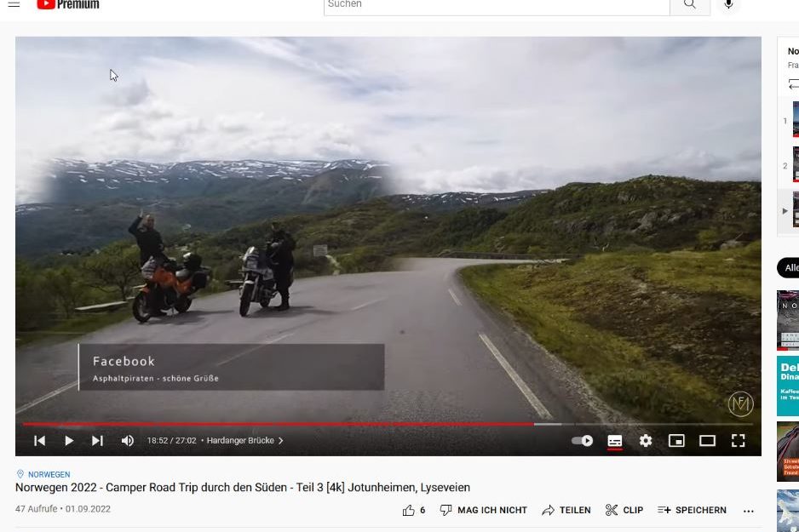799x532 pixels.
Task: Click the YouTube Premium logo
Action: [x=68, y=4]
